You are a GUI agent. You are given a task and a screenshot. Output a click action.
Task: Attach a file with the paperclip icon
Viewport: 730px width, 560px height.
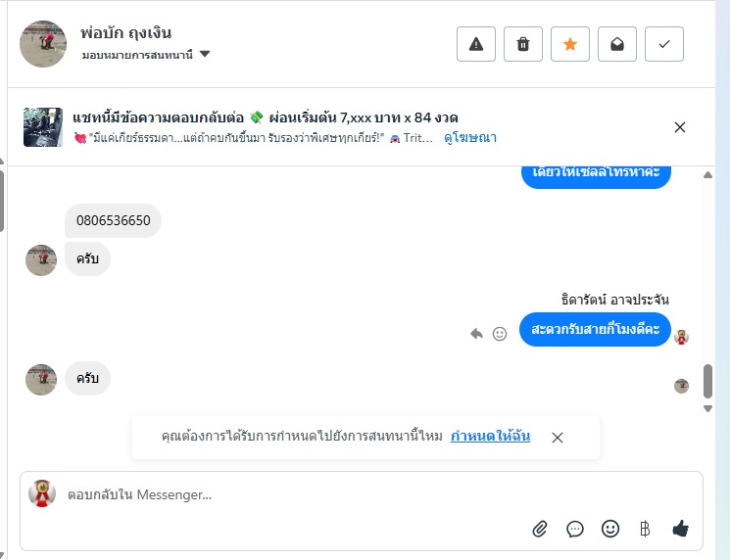click(x=540, y=529)
